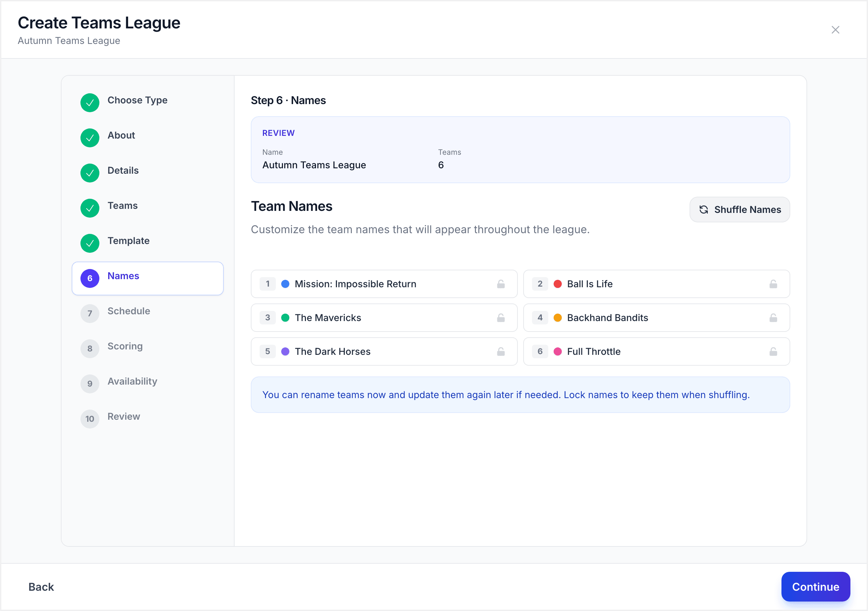Go to the final Review step
Image resolution: width=868 pixels, height=611 pixels.
coord(147,419)
